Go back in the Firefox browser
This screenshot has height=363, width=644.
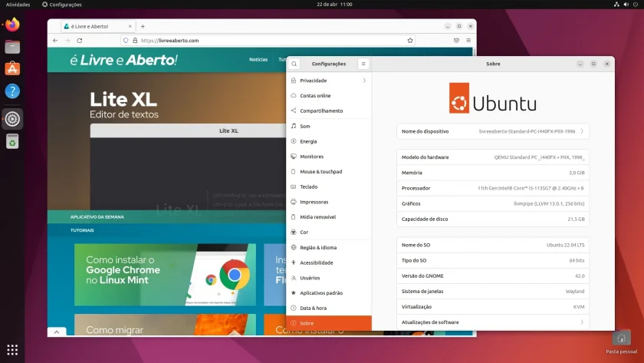pyautogui.click(x=55, y=40)
